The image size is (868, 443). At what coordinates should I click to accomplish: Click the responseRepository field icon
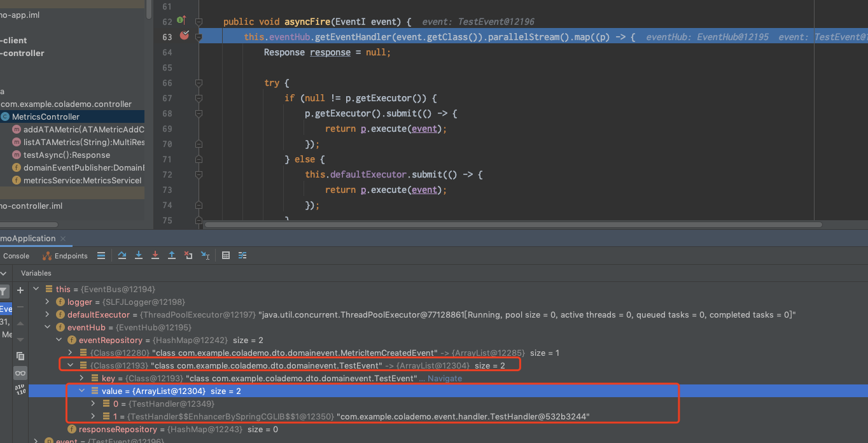(x=72, y=429)
